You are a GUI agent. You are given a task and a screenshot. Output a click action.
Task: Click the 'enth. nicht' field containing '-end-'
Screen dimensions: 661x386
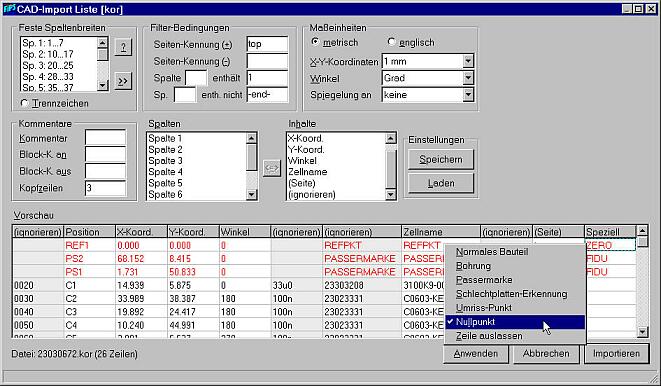click(x=267, y=95)
